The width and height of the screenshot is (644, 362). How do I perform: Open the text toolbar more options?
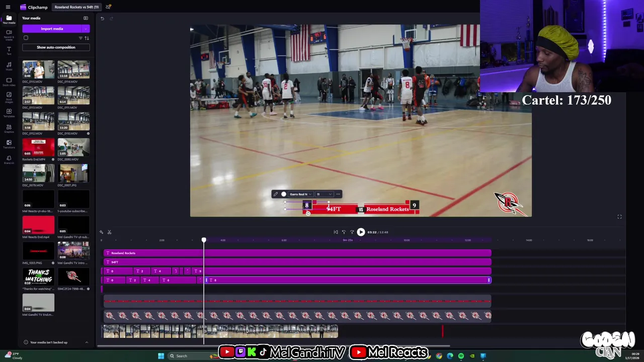[338, 194]
